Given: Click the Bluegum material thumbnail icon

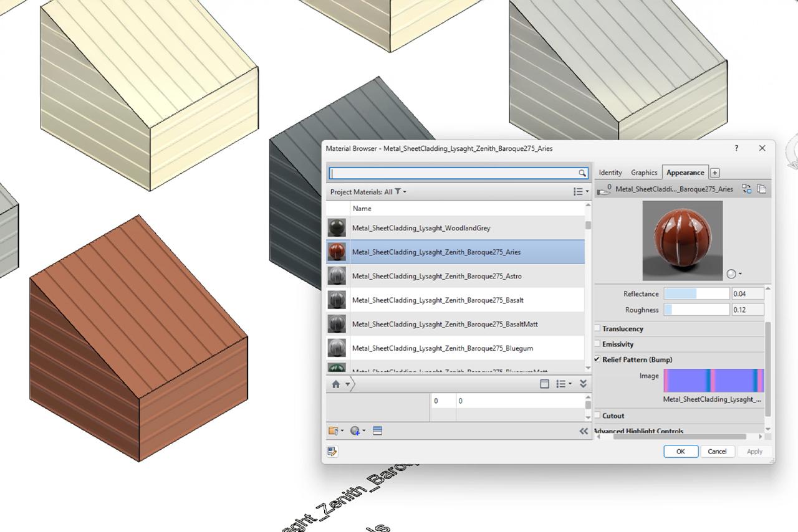Looking at the screenshot, I should click(337, 348).
